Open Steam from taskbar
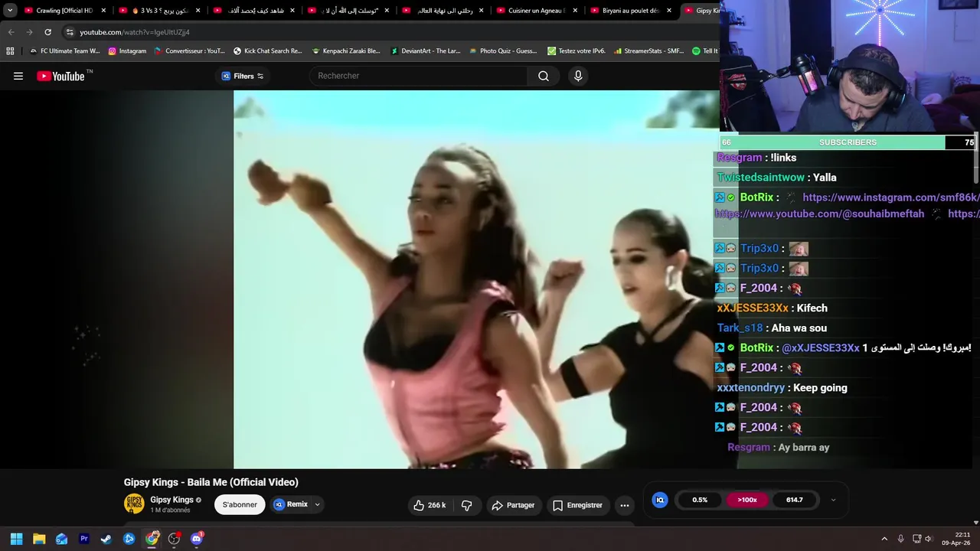Viewport: 980px width, 551px height. tap(106, 539)
